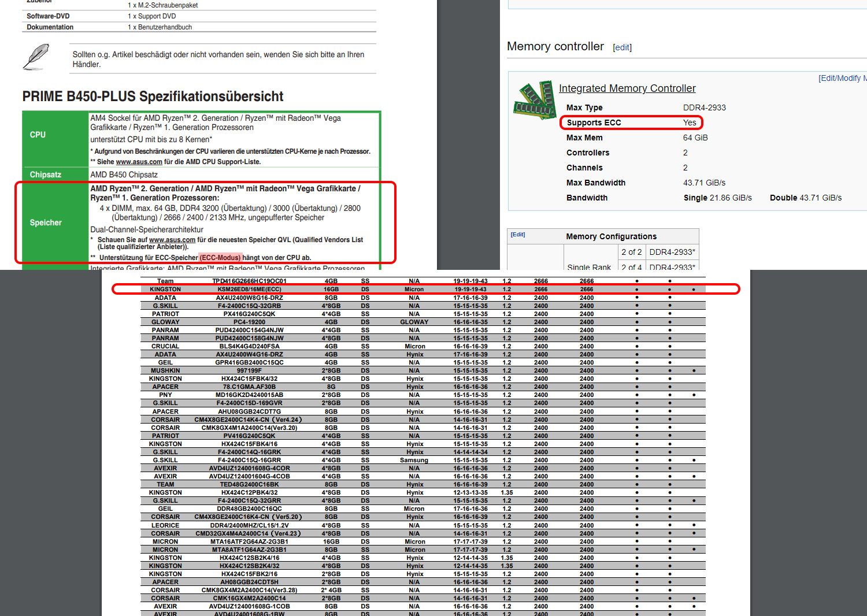Click the Integrated Memory Controller heading link

click(627, 88)
